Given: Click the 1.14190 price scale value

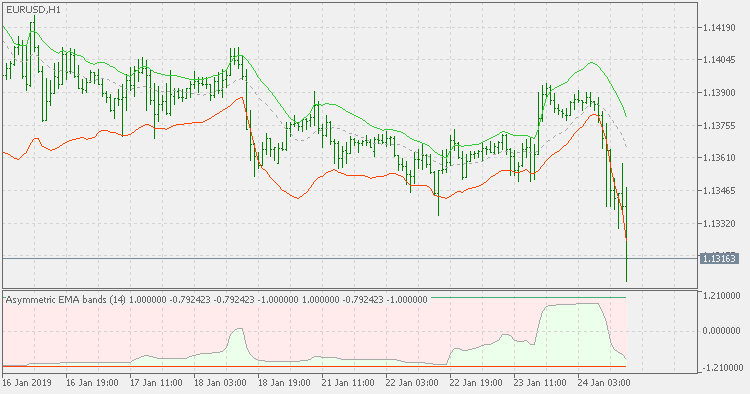Looking at the screenshot, I should tap(719, 28).
